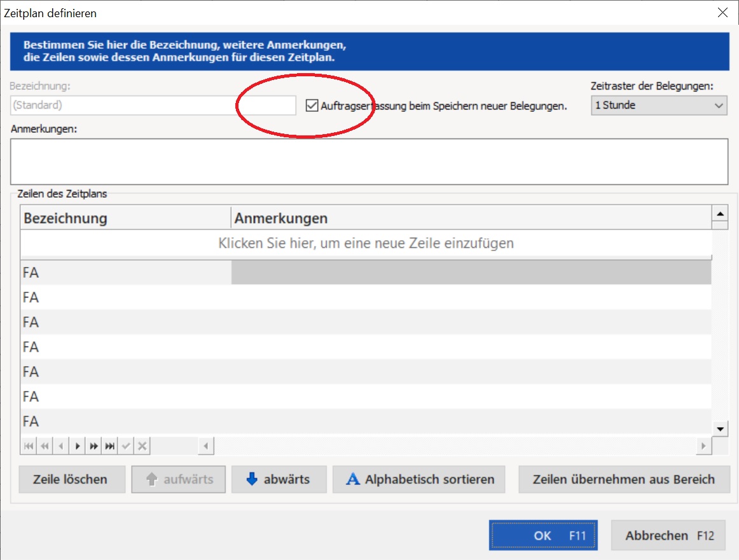Click the Bezeichnung (Standard) input field
Image resolution: width=739 pixels, height=560 pixels.
pyautogui.click(x=153, y=106)
